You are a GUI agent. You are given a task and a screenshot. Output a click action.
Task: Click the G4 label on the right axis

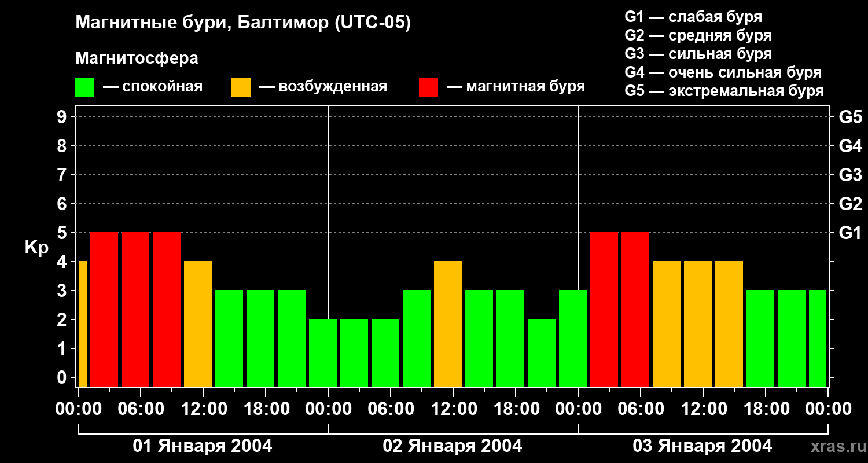point(850,146)
